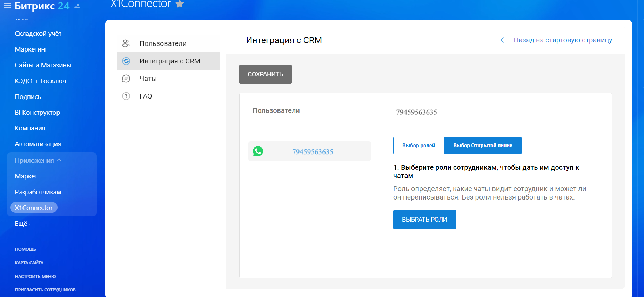Star X1Connector as favorite
644x297 pixels.
180,4
